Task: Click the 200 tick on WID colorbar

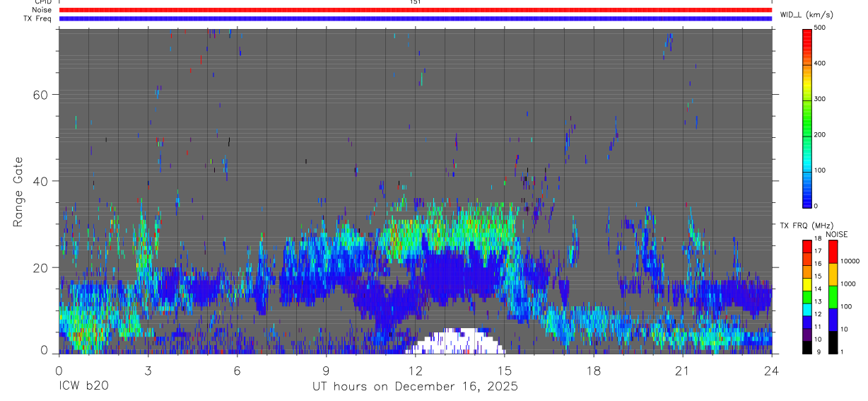Action: tap(821, 134)
